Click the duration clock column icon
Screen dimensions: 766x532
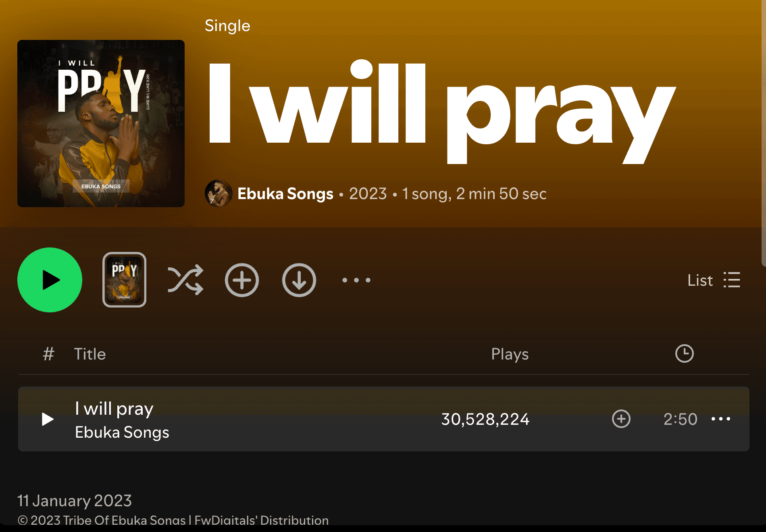coord(685,353)
